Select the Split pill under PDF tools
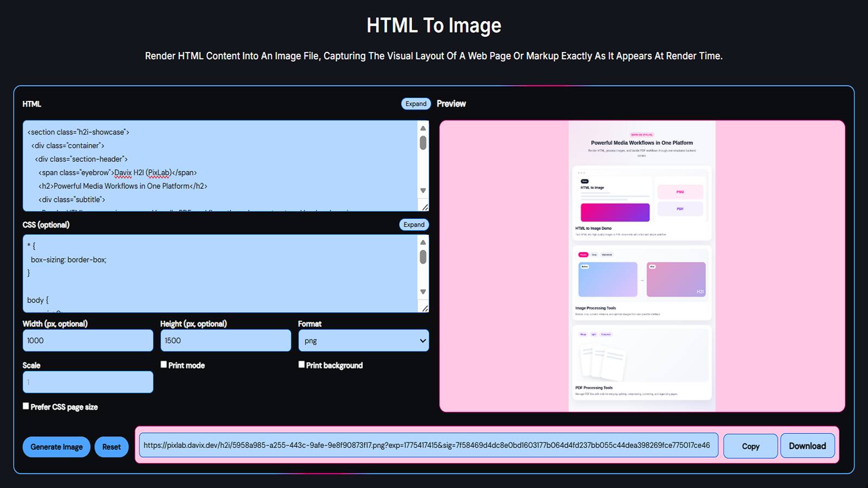The image size is (868, 488). point(593,334)
